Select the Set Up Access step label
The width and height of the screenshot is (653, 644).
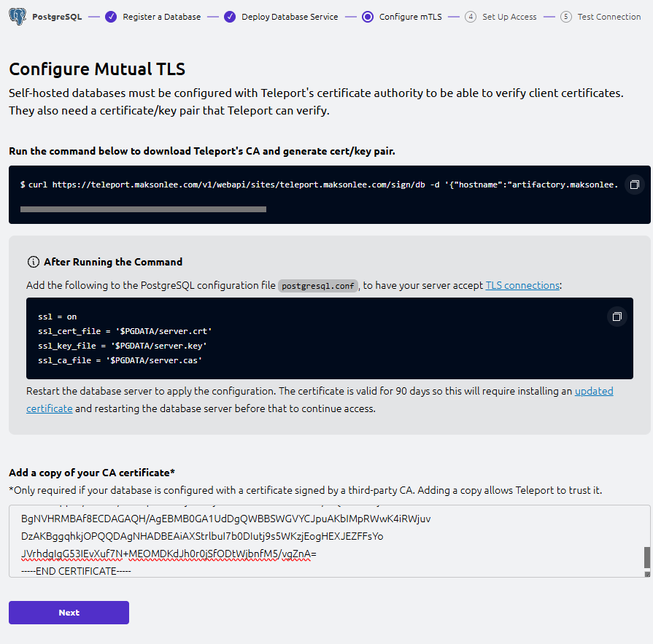coord(509,17)
